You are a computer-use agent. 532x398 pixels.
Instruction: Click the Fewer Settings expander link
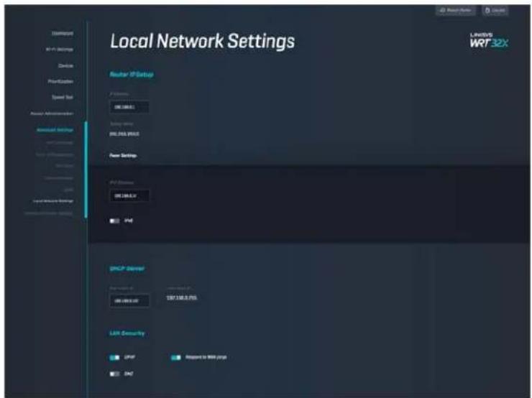pos(123,155)
